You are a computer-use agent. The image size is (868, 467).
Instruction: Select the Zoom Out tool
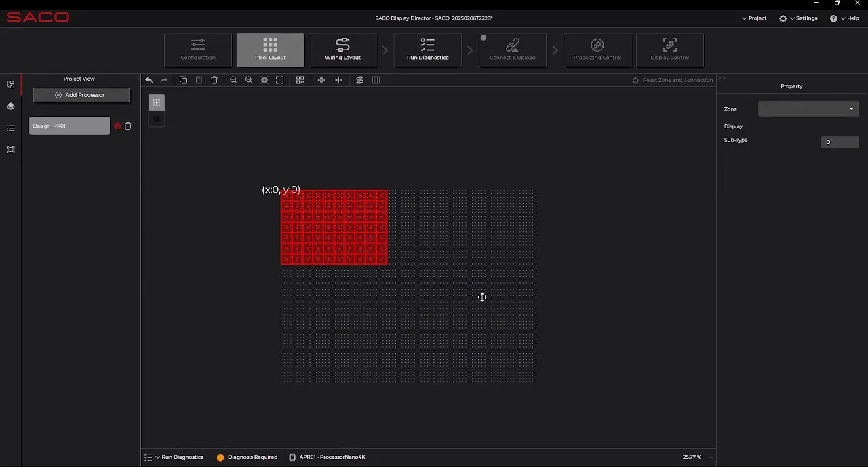pos(249,80)
